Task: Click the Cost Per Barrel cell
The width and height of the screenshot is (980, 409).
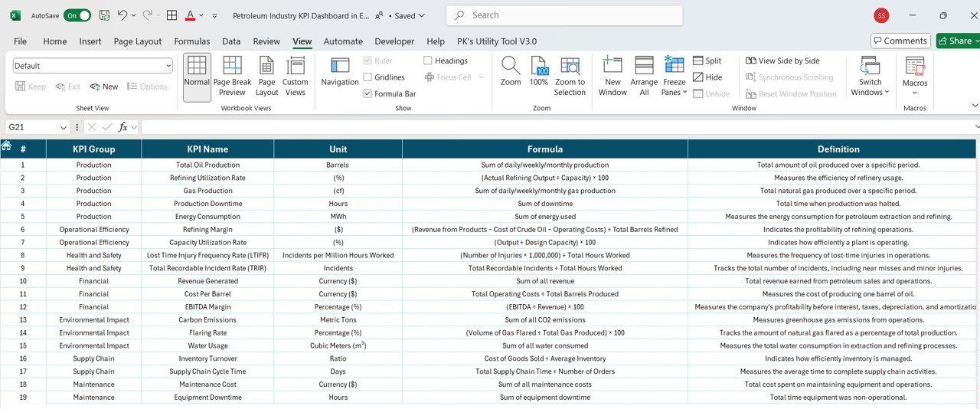Action: 207,294
